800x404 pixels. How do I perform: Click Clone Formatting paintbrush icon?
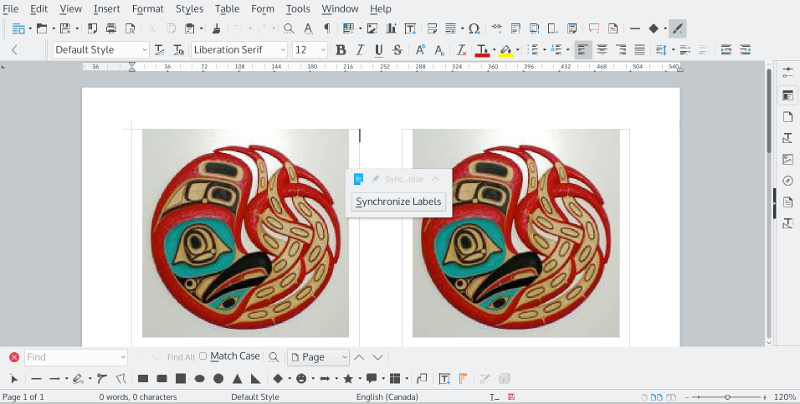point(216,29)
